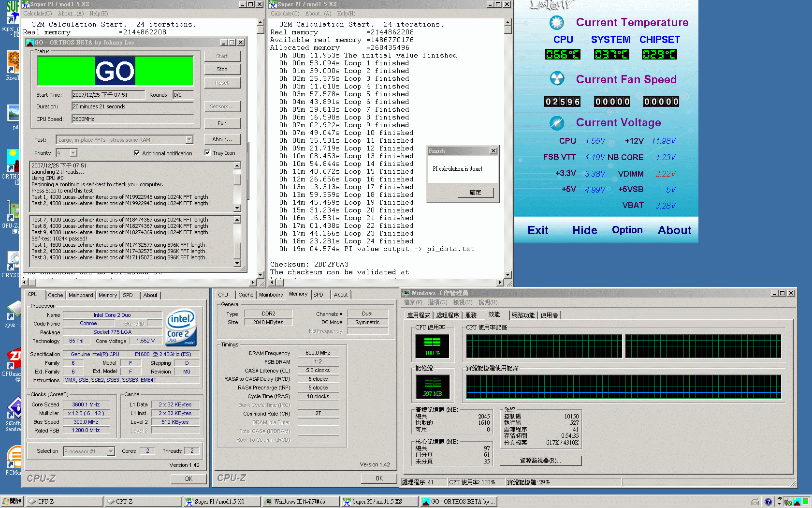Click the temperature snowflake icon in monitor panel
This screenshot has height=508, width=812.
click(557, 22)
